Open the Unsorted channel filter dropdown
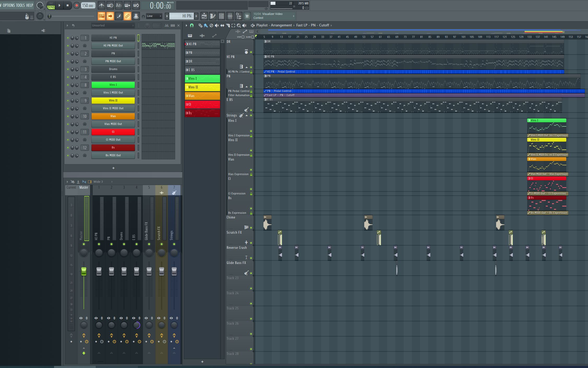The width and height of the screenshot is (588, 368). (113, 25)
